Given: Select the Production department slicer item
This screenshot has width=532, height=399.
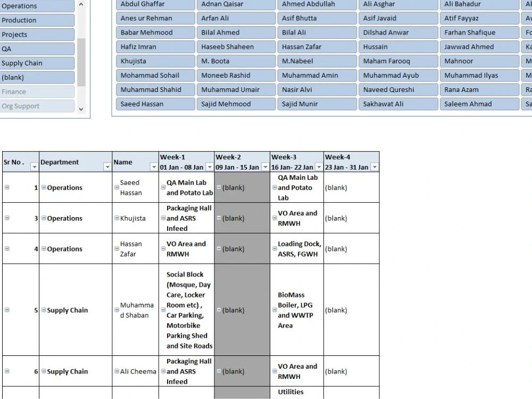Looking at the screenshot, I should tap(37, 20).
